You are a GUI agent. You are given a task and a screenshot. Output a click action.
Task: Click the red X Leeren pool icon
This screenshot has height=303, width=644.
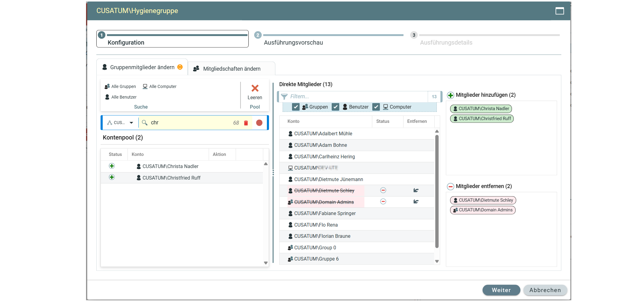pyautogui.click(x=255, y=88)
